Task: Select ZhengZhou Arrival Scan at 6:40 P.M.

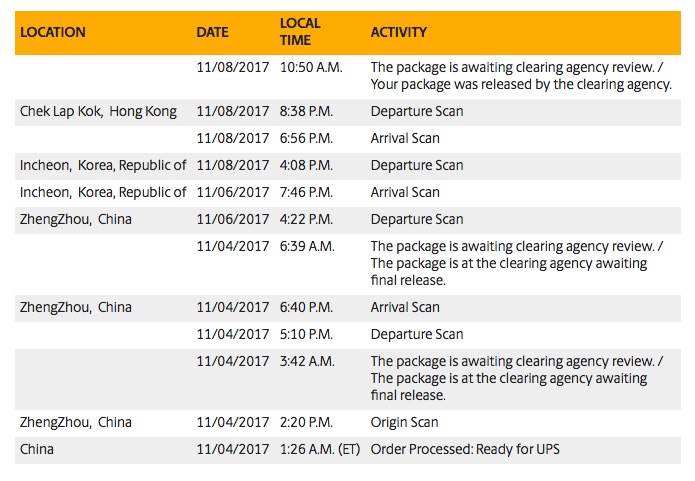Action: [405, 307]
